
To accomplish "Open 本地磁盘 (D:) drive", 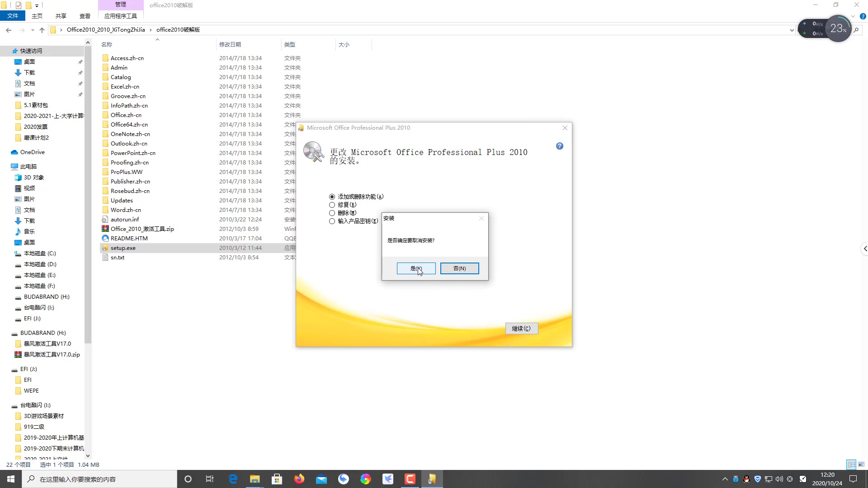I will (40, 264).
